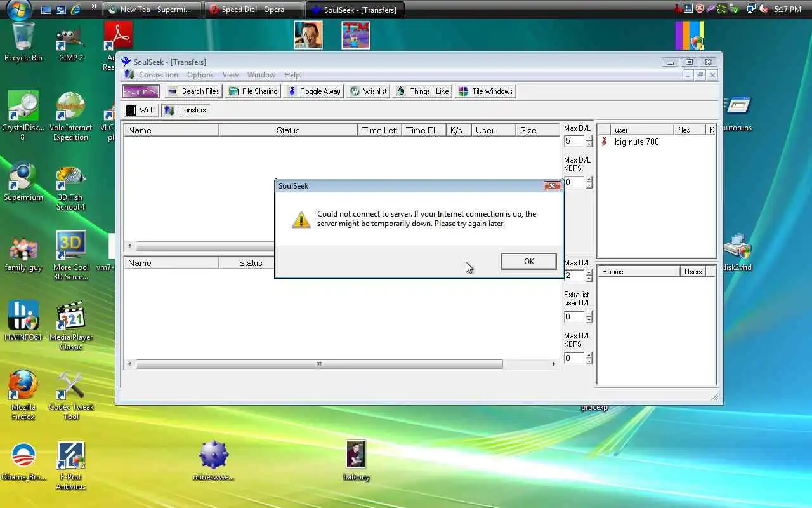
Task: Switch to the Transfers tab
Action: [x=185, y=110]
